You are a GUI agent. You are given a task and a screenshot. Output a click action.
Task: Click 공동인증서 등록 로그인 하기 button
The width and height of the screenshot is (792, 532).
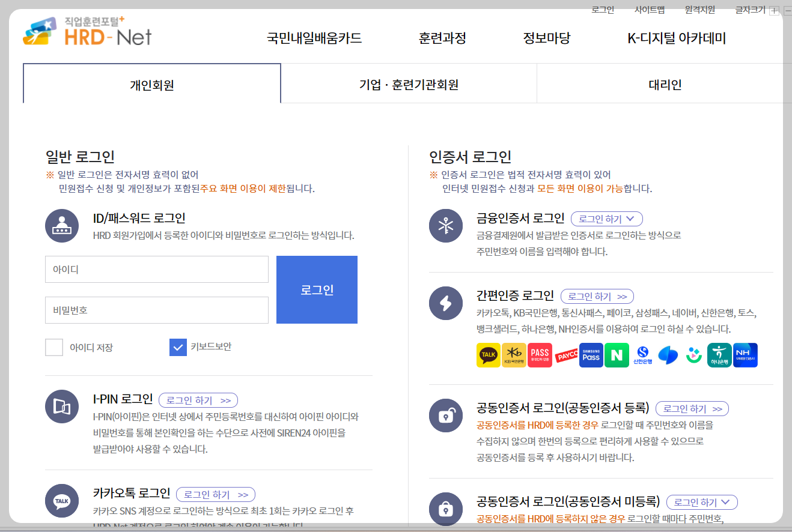[x=692, y=408]
